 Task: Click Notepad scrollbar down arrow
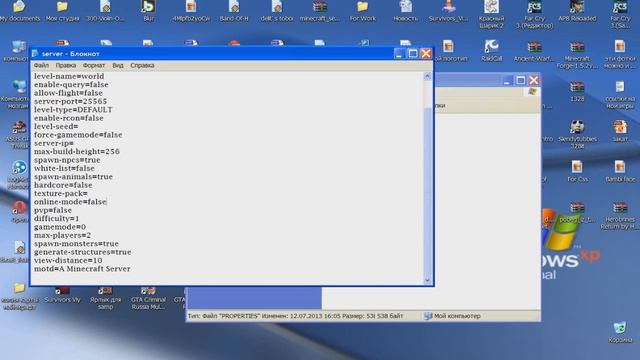pyautogui.click(x=427, y=280)
